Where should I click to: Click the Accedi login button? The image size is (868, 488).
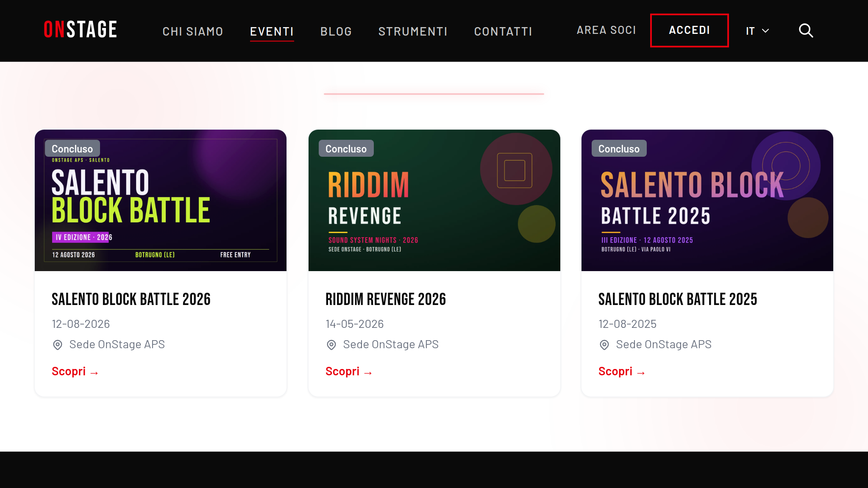(x=690, y=30)
